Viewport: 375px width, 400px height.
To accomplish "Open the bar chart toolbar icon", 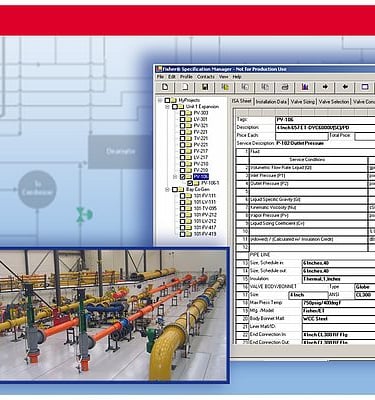I will pos(305,87).
